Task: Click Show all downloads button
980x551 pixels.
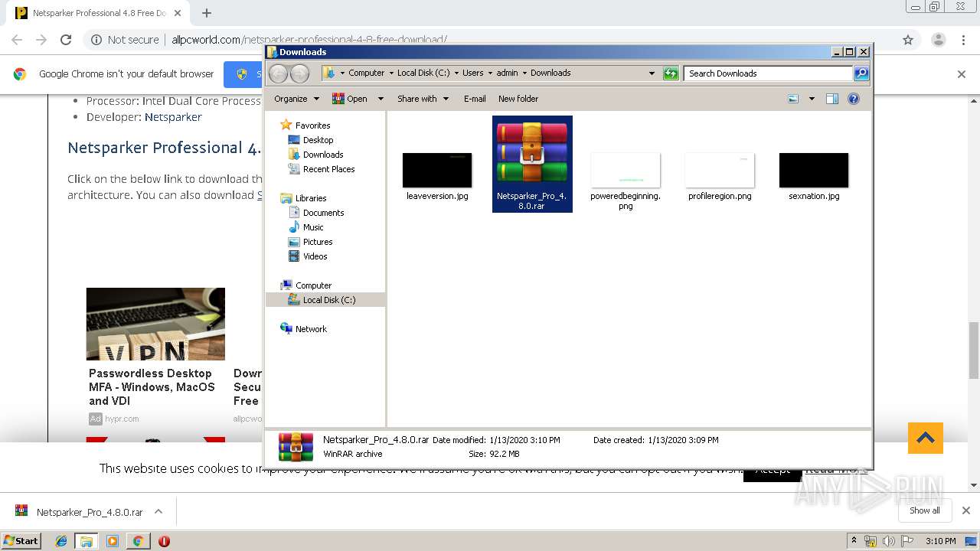Action: [925, 510]
